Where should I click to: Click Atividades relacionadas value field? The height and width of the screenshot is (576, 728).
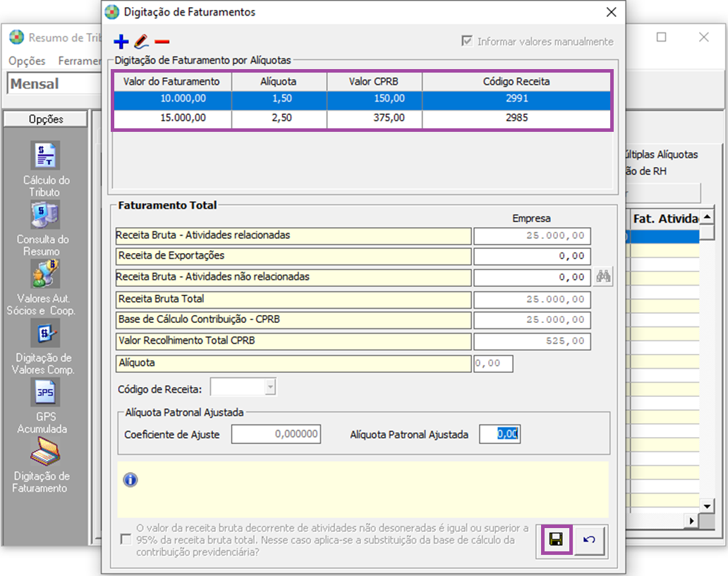(532, 235)
